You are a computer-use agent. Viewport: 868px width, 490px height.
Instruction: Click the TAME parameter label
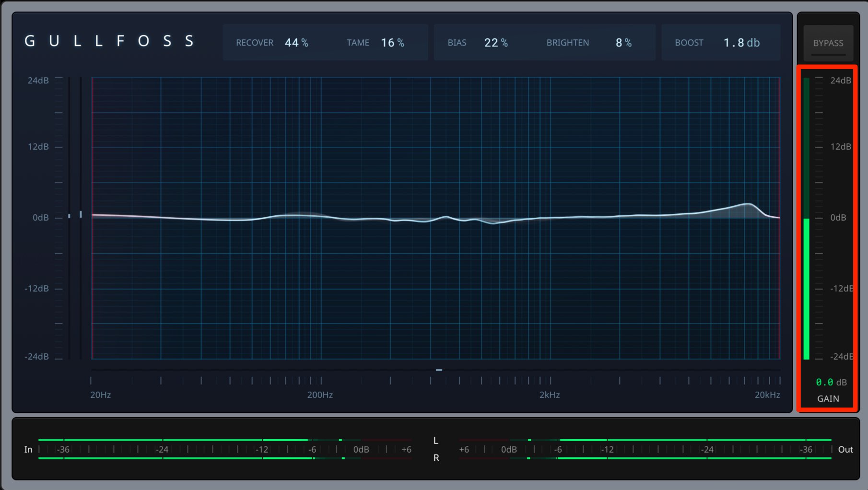(358, 43)
